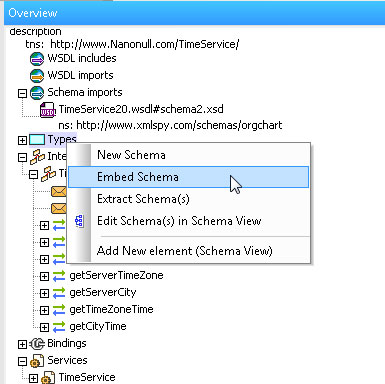Image resolution: width=385 pixels, height=384 pixels.
Task: Click the getServerTimeZone operation arrows icon
Action: (59, 276)
